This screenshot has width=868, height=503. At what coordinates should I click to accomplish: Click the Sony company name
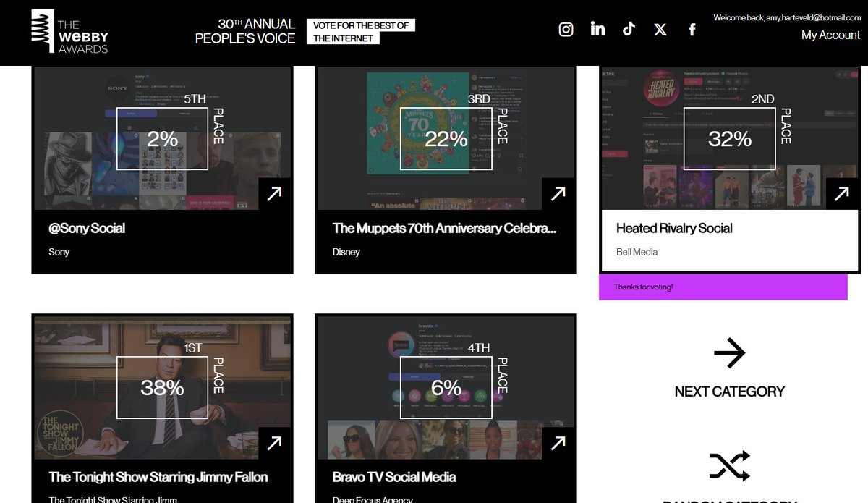[x=59, y=252]
